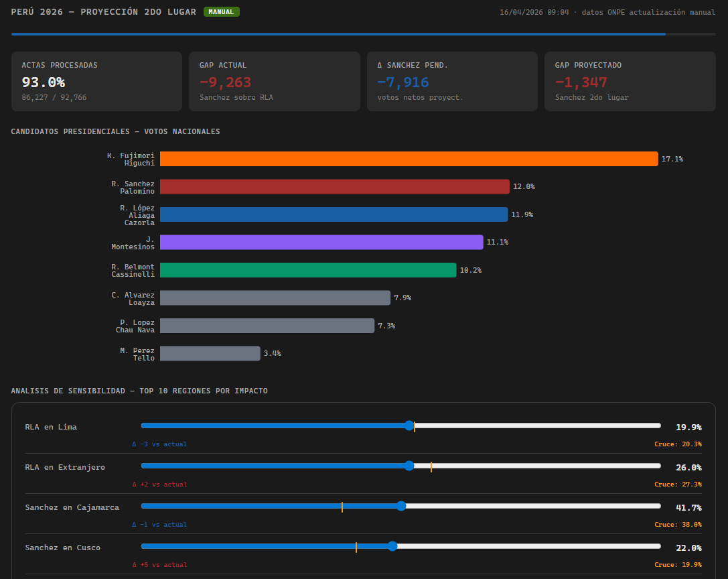This screenshot has width=728, height=579.
Task: Click the RLA en Extranjero slider handle
Action: tap(409, 466)
